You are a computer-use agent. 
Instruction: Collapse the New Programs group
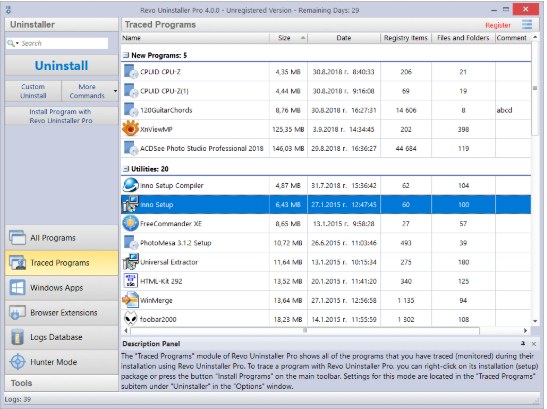point(126,55)
